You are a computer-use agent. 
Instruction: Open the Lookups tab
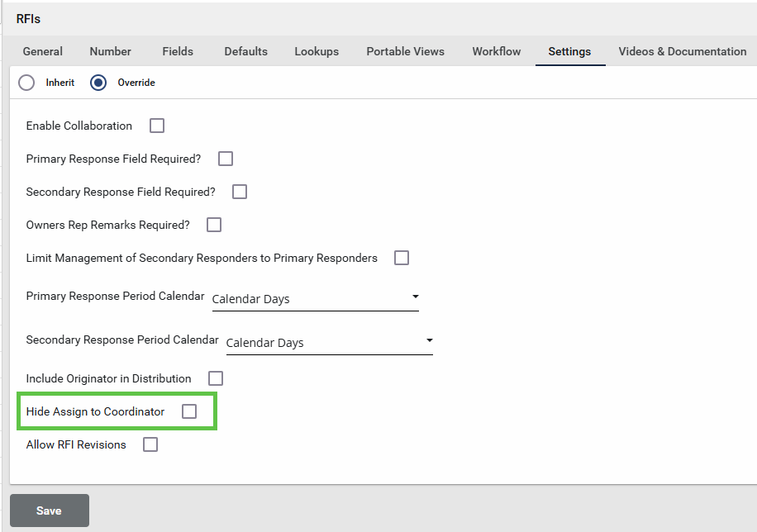point(317,51)
